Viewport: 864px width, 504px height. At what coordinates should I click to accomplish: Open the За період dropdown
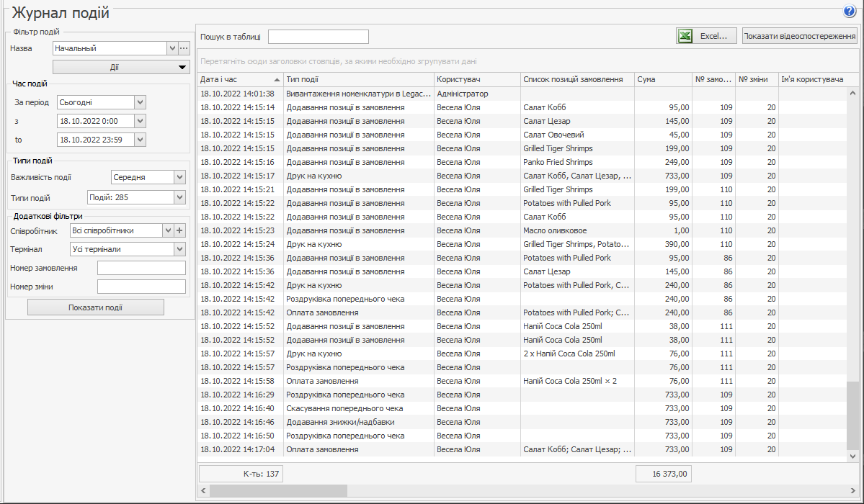click(x=140, y=102)
